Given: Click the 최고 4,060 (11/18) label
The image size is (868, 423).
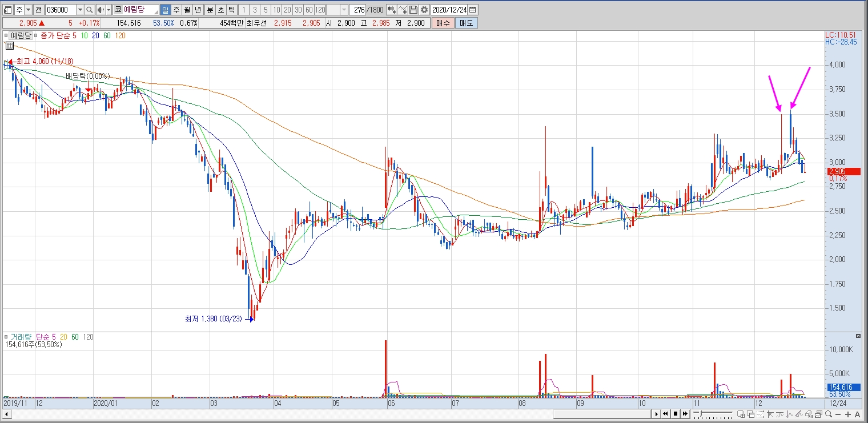Looking at the screenshot, I should [x=45, y=61].
